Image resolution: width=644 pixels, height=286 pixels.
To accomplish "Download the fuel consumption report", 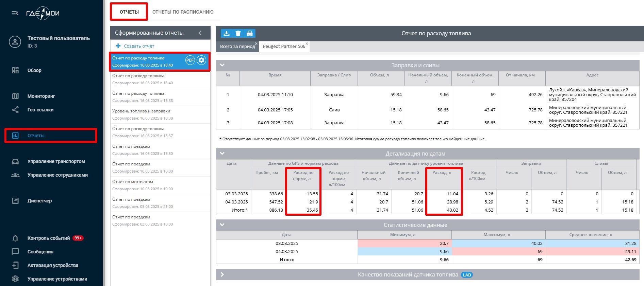I will (x=227, y=33).
